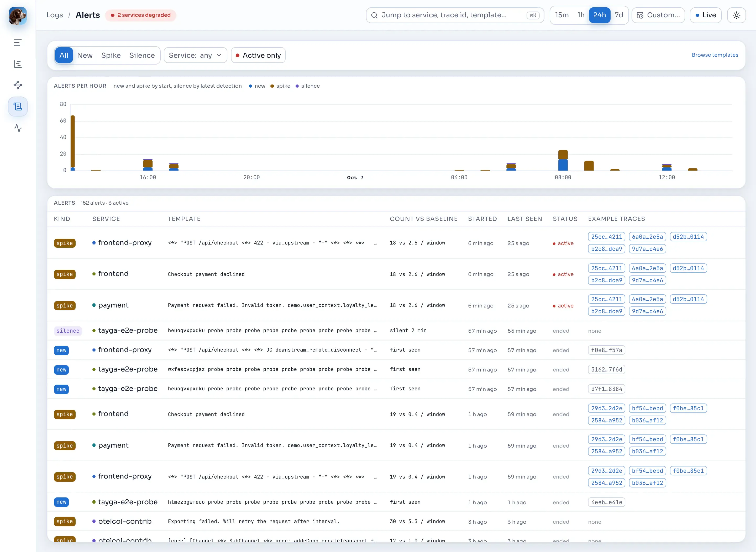Click the chart bar at 08:00

pos(563,160)
